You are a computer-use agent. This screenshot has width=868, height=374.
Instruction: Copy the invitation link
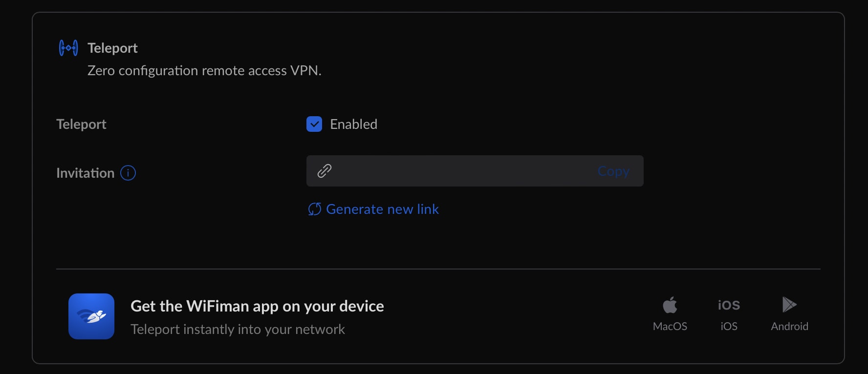[x=613, y=171]
